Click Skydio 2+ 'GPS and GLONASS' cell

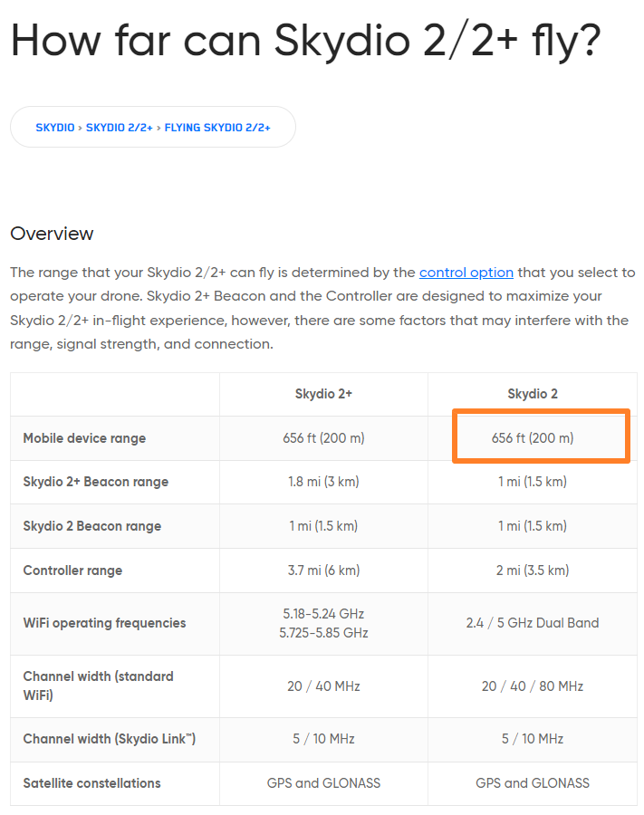point(324,782)
